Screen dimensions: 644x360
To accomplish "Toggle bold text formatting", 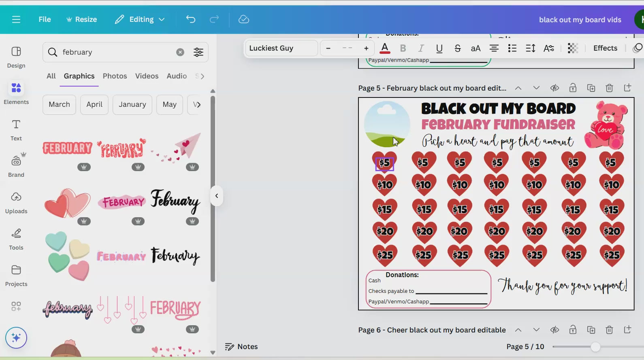I will point(403,48).
